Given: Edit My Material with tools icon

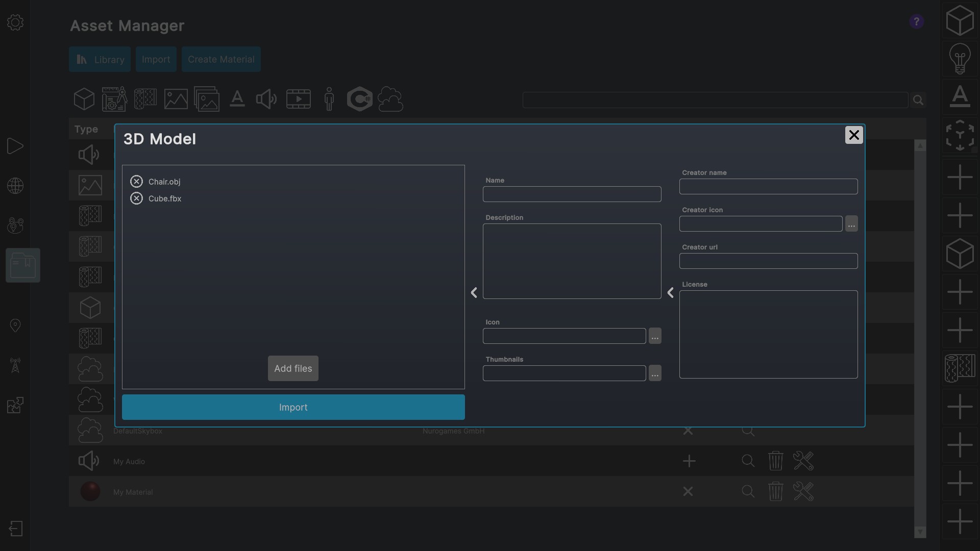Looking at the screenshot, I should tap(803, 491).
